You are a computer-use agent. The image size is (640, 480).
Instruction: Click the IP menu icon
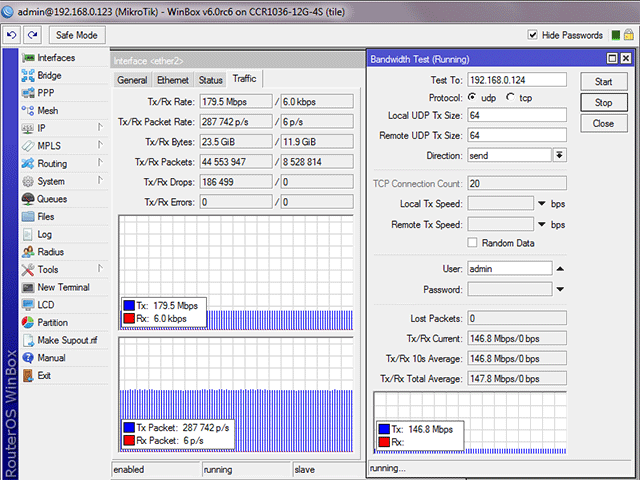28,128
